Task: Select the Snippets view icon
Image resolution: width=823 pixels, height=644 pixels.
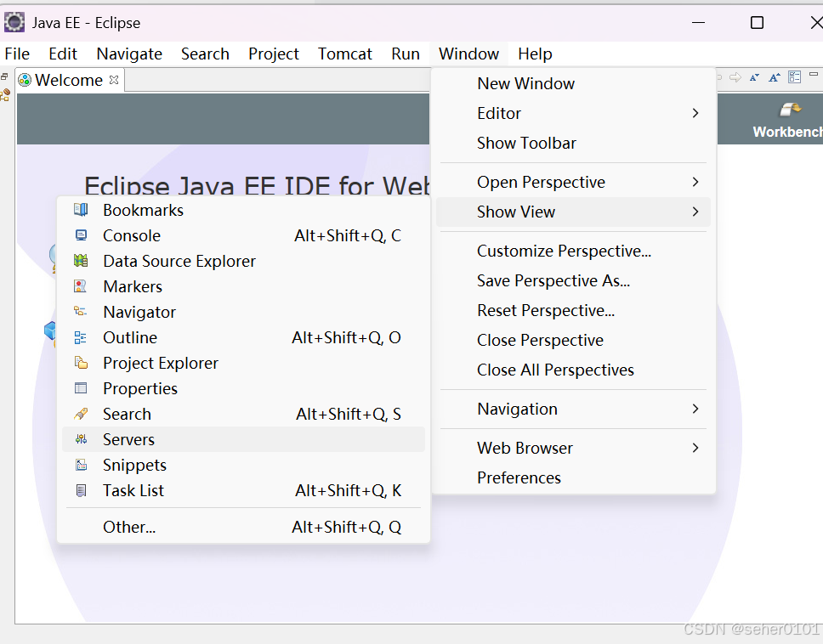Action: [x=81, y=465]
